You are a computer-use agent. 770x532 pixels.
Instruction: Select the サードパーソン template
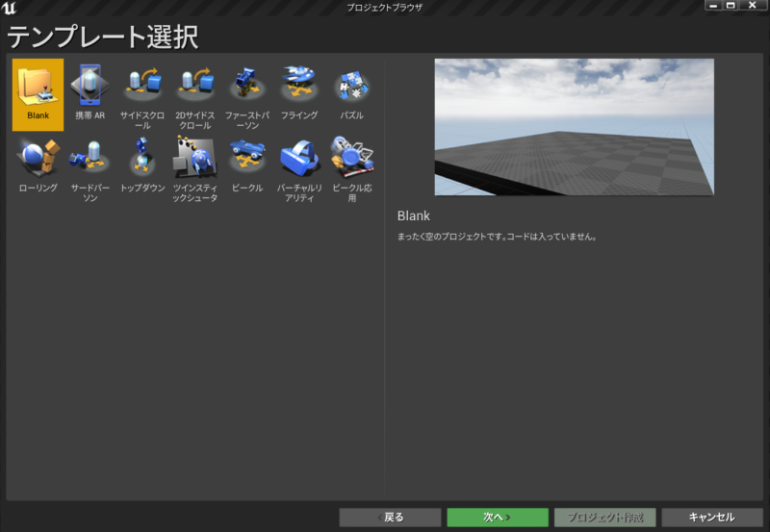click(x=90, y=167)
